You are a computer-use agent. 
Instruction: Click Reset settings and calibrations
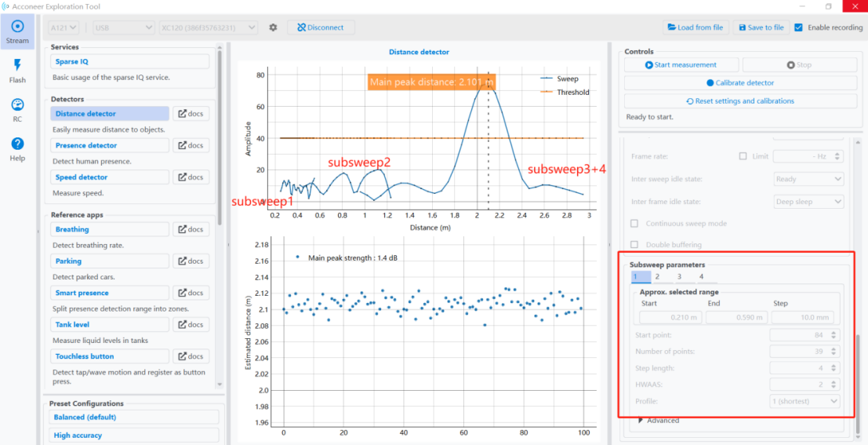tap(740, 101)
